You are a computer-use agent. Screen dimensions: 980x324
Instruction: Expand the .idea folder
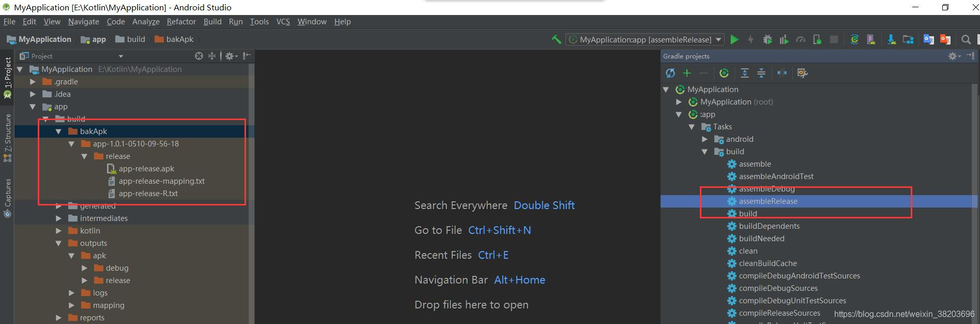[33, 94]
